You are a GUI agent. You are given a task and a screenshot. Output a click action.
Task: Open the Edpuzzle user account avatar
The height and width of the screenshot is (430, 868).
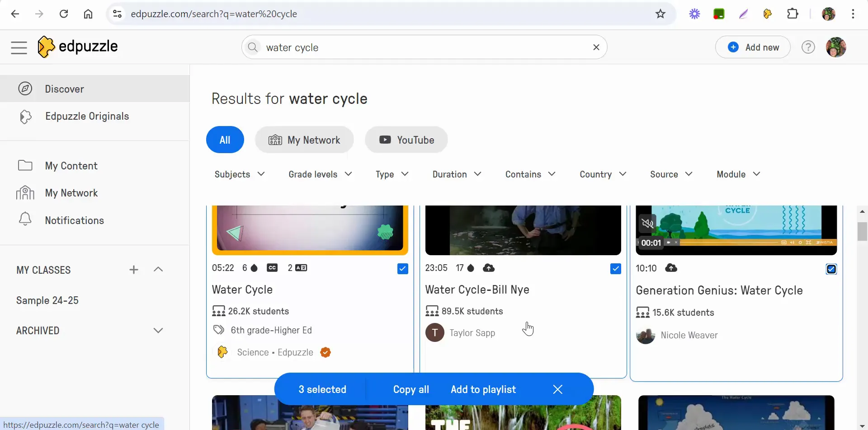tap(836, 47)
